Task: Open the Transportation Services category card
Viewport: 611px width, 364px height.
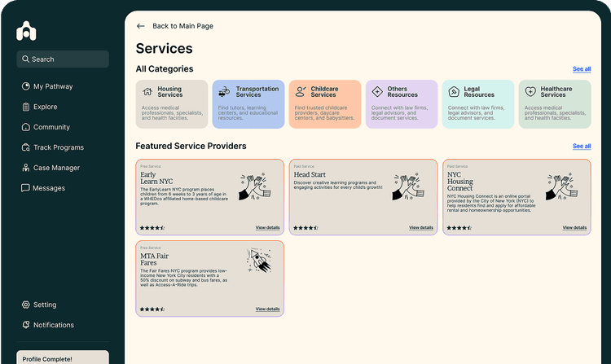Action: [x=248, y=104]
